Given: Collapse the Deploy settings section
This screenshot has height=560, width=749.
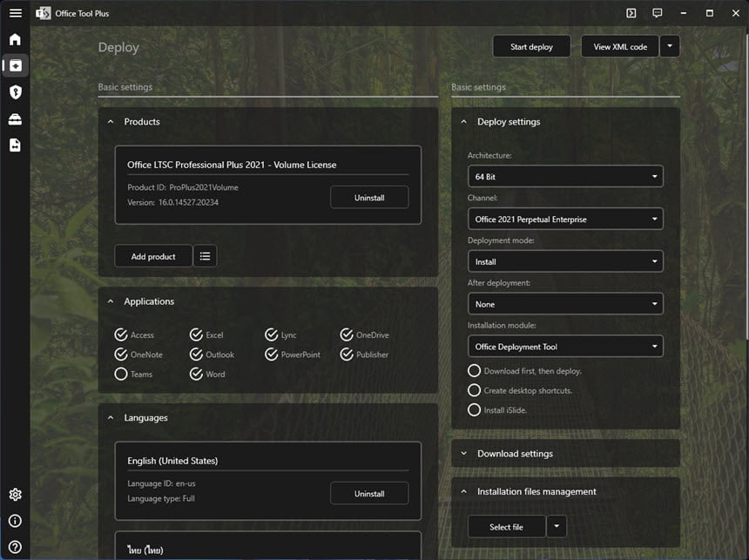Looking at the screenshot, I should (464, 122).
